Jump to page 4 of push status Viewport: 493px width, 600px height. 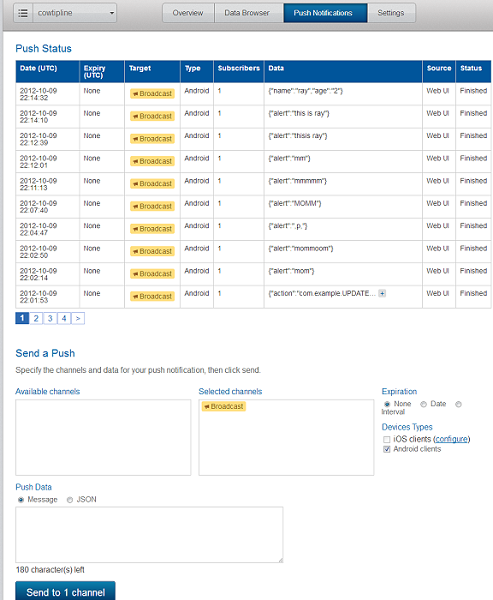point(64,318)
